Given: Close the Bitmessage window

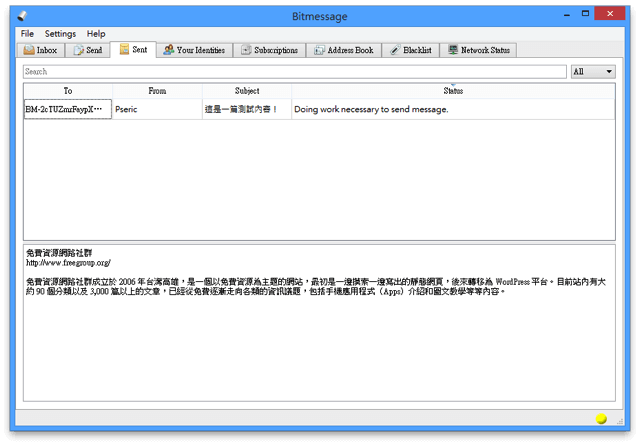Looking at the screenshot, I should point(610,13).
